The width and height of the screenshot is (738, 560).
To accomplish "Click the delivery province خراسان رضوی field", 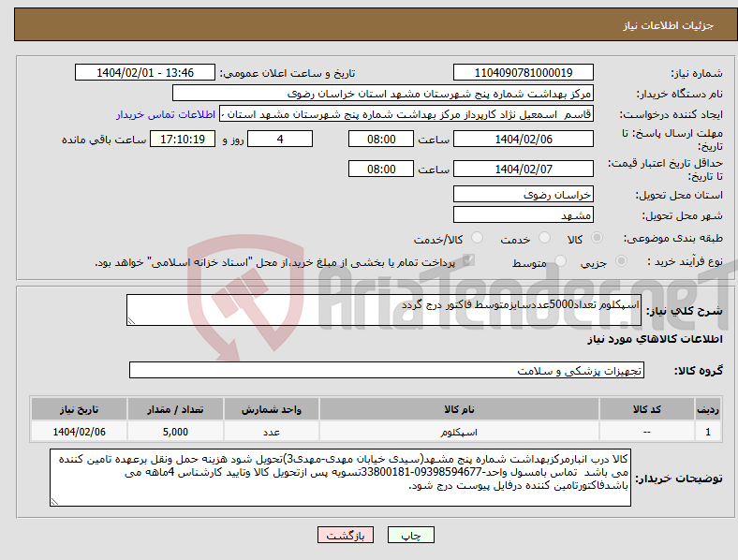I will [523, 194].
